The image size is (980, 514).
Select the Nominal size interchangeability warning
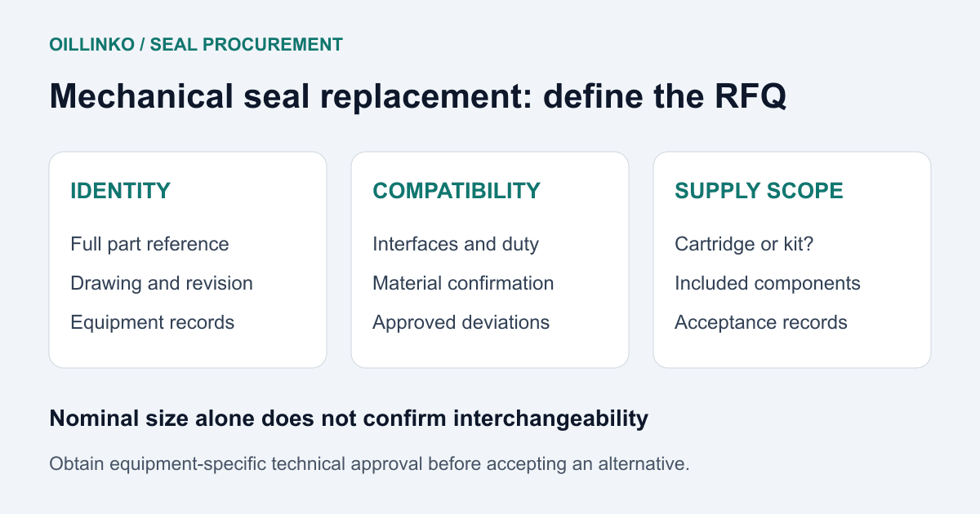(x=349, y=419)
